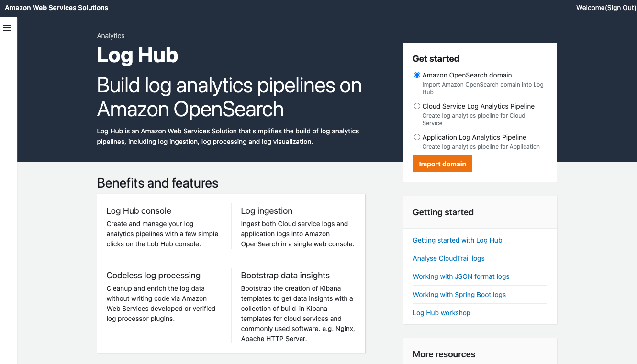Click the Codeless log processing heading
The image size is (637, 364).
153,276
